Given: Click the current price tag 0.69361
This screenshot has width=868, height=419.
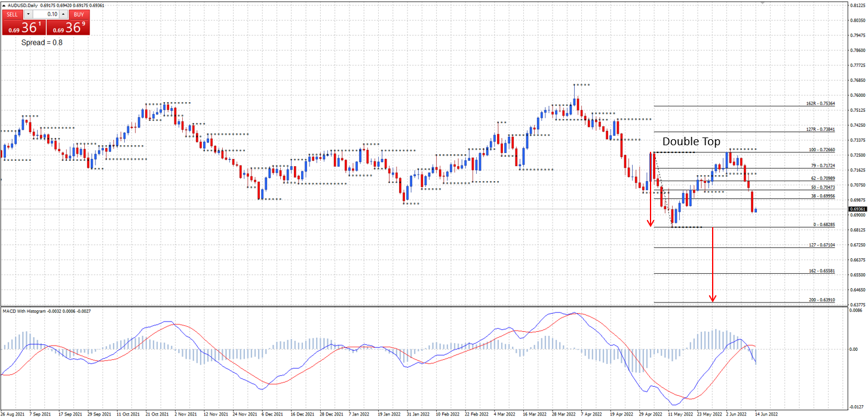Looking at the screenshot, I should click(857, 209).
